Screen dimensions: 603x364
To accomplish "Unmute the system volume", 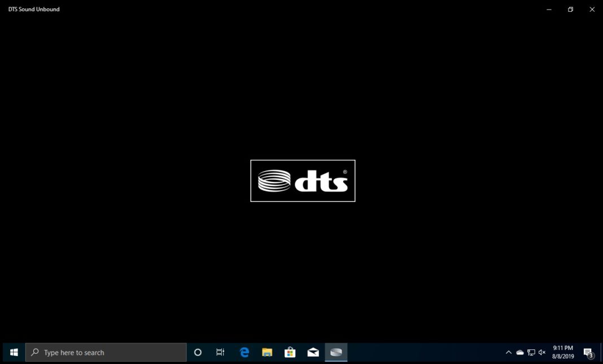I will (x=541, y=352).
